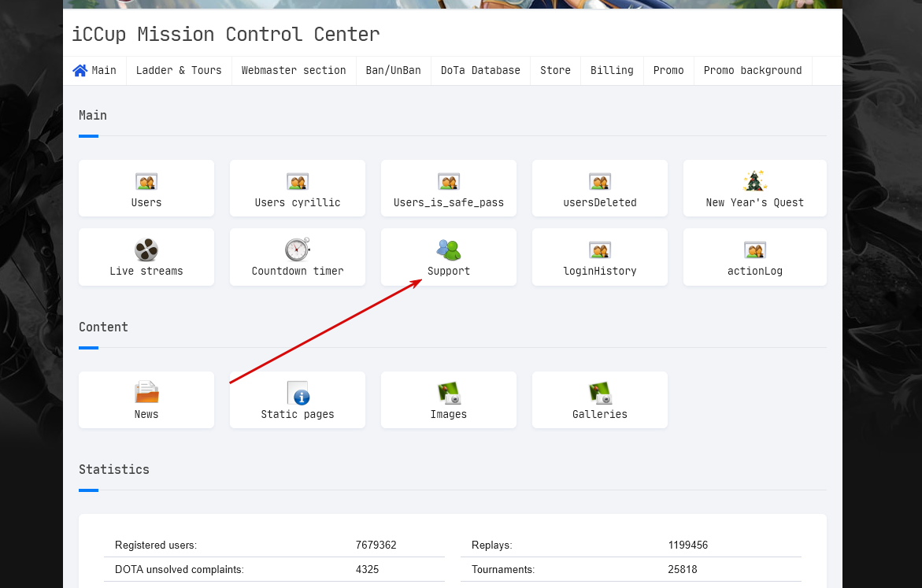Click the Users cyrillic icon

(298, 182)
